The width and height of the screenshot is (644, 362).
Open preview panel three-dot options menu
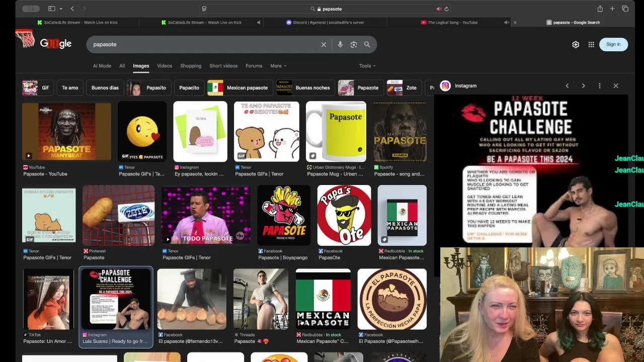[x=599, y=86]
